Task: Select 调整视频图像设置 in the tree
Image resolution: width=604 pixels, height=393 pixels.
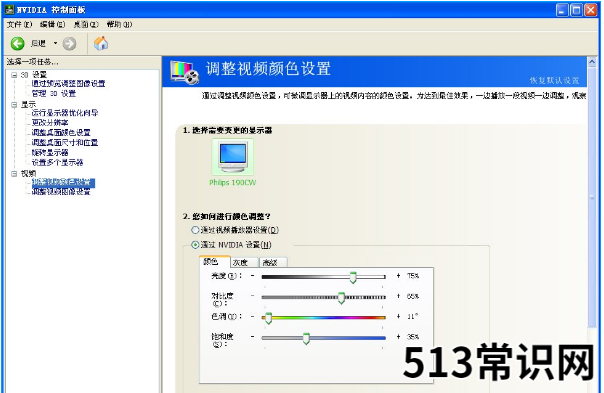Action: [61, 191]
